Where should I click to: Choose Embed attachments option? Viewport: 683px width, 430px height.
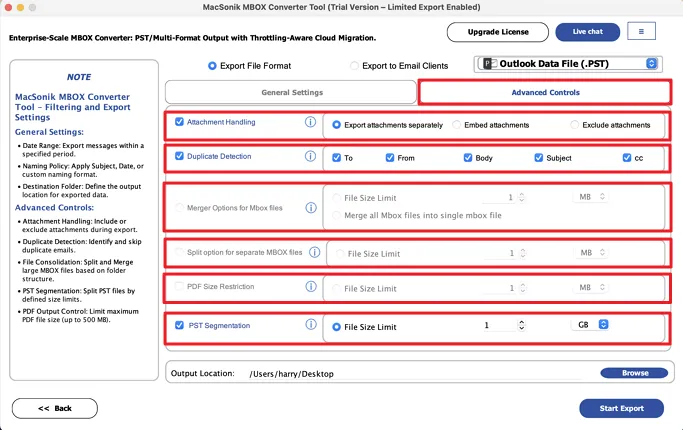[456, 125]
